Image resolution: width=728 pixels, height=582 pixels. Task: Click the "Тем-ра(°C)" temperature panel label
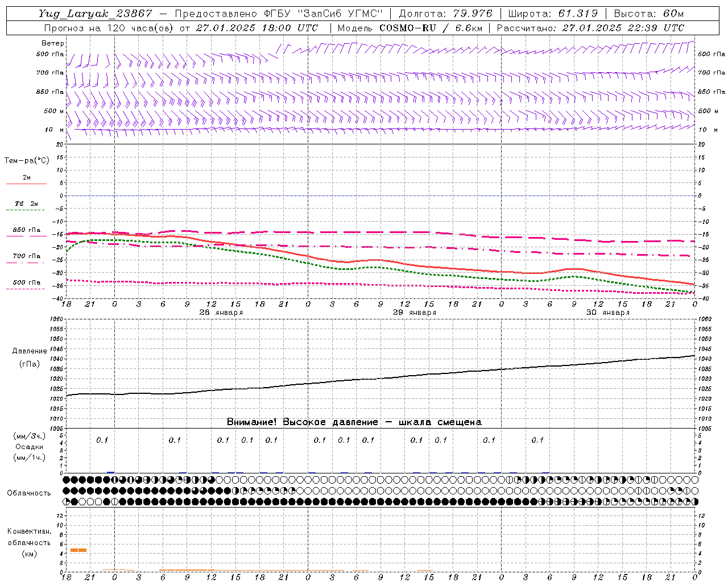coord(27,161)
